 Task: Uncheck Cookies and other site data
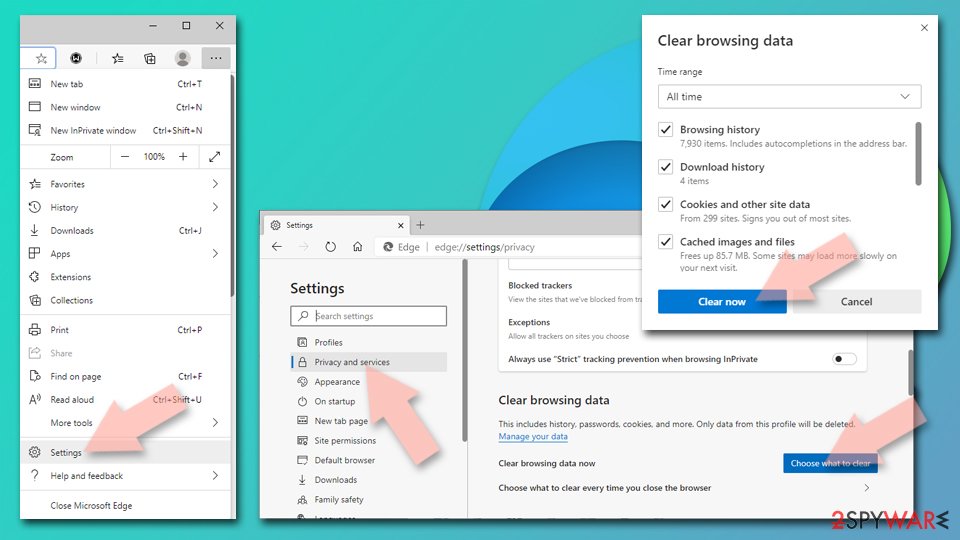click(666, 204)
